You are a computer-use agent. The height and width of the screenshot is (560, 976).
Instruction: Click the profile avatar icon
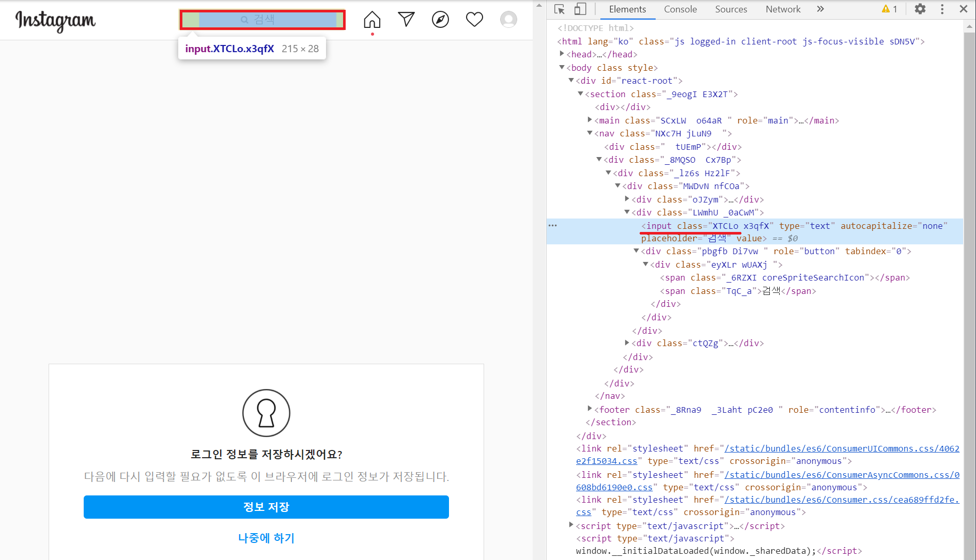tap(508, 20)
